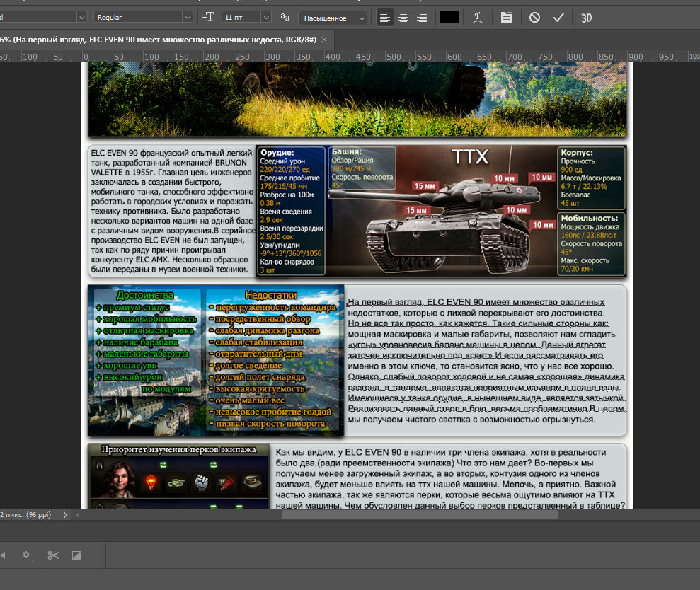Click the '- низкая скорость поворота' line

point(267,424)
